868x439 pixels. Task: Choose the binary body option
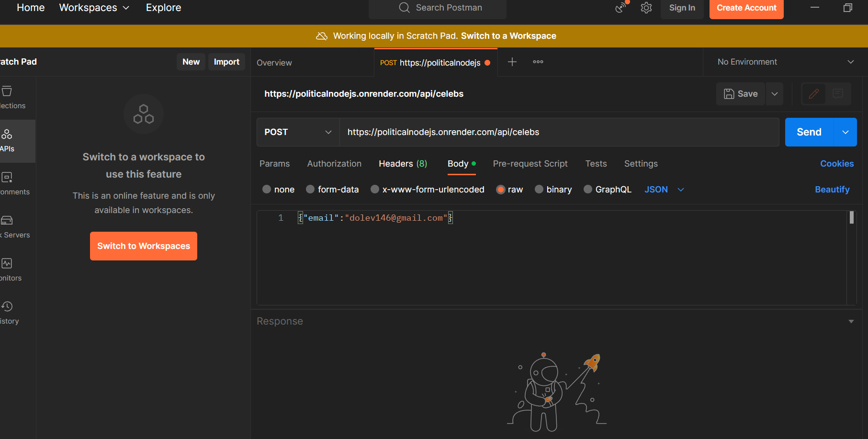coord(553,189)
